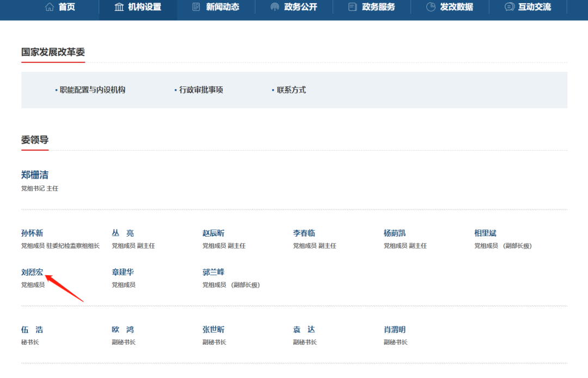Open the 联系方式 link
The width and height of the screenshot is (588, 378).
(291, 90)
